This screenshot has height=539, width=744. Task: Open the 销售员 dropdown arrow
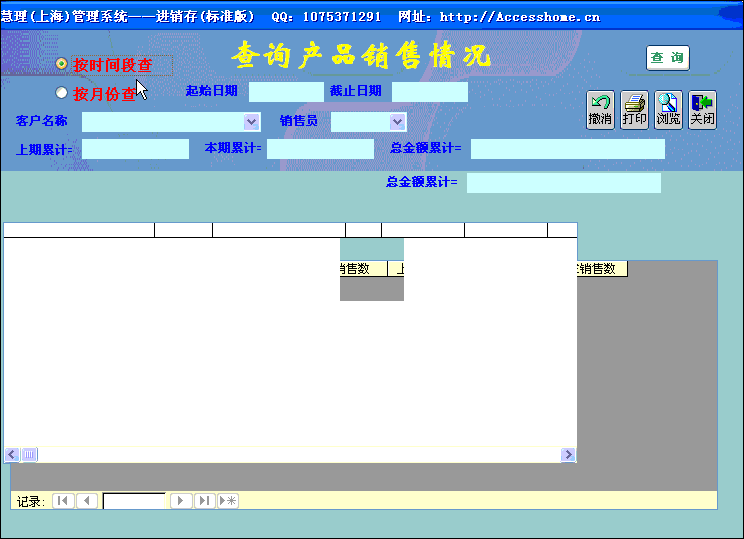pyautogui.click(x=398, y=122)
